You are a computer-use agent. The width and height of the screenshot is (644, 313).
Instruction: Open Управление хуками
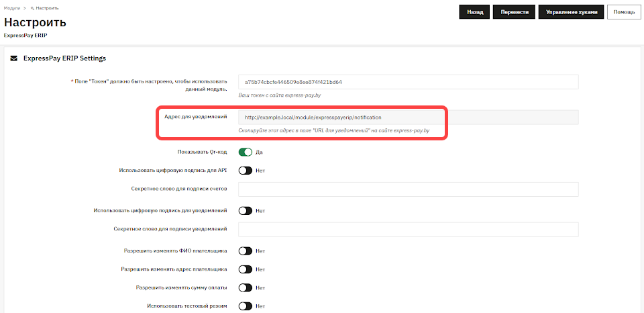[x=572, y=12]
